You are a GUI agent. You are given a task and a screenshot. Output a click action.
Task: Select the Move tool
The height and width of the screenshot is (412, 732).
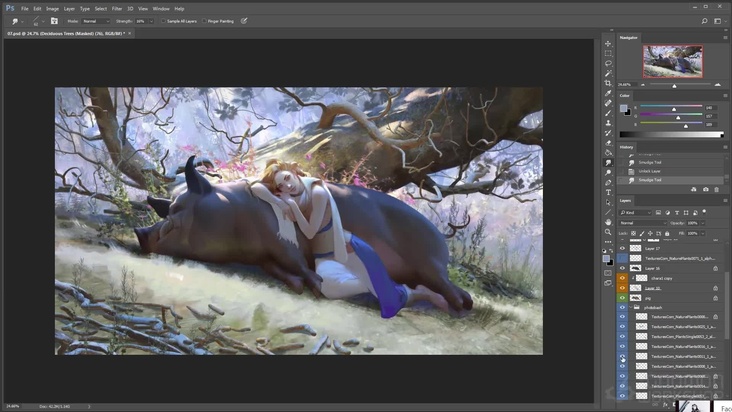click(x=608, y=43)
